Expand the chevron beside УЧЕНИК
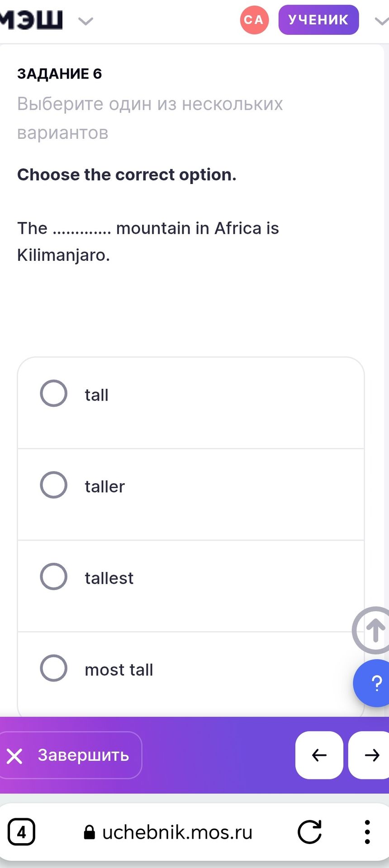Screen dimensions: 389x868 (382, 21)
